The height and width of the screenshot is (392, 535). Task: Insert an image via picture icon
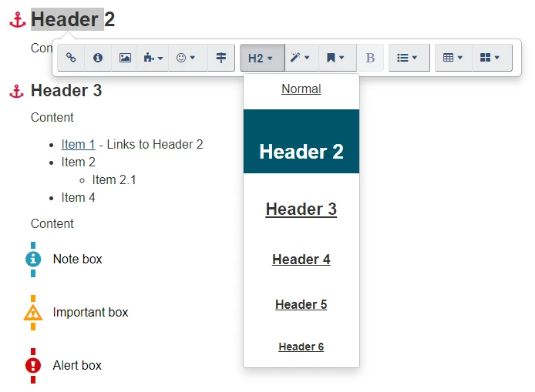click(x=125, y=58)
